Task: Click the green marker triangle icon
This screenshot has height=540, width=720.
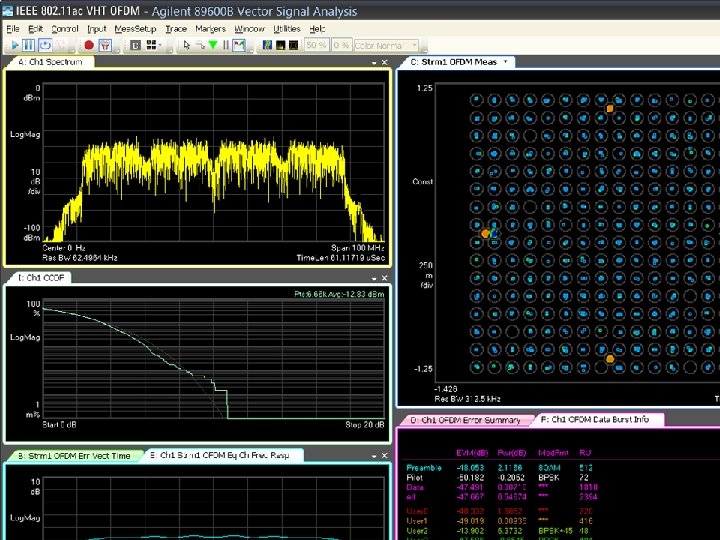Action: click(213, 45)
